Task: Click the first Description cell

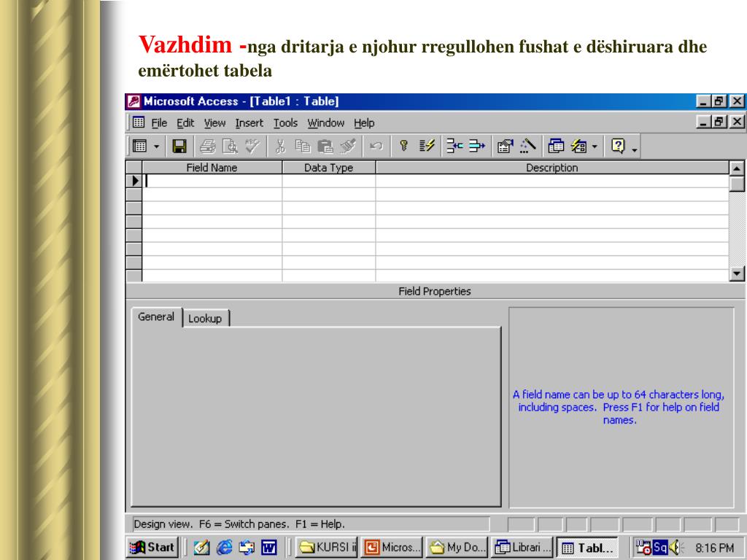Action: (552, 181)
